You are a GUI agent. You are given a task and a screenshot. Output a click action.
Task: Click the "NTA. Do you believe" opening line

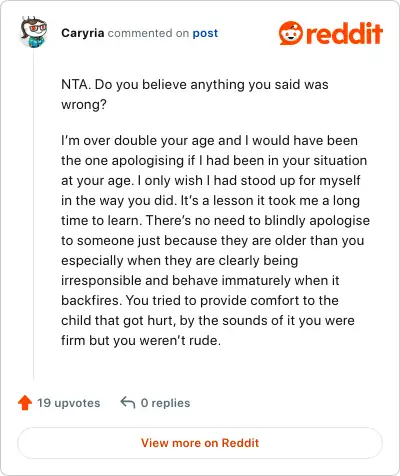point(195,85)
